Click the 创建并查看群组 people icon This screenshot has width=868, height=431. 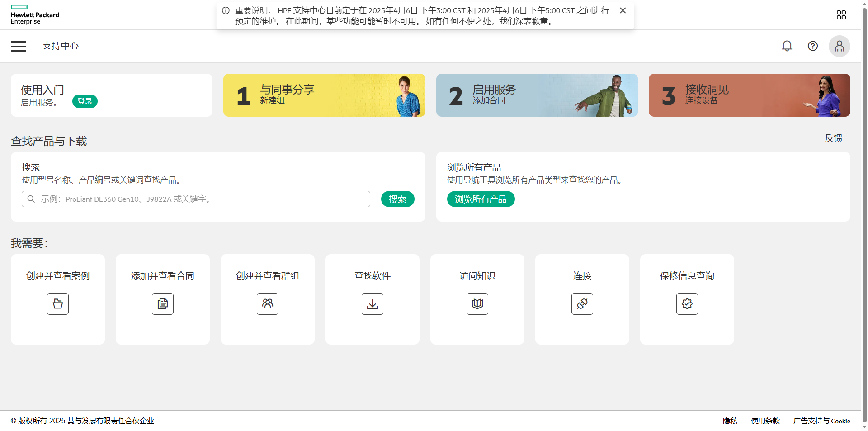click(x=268, y=304)
